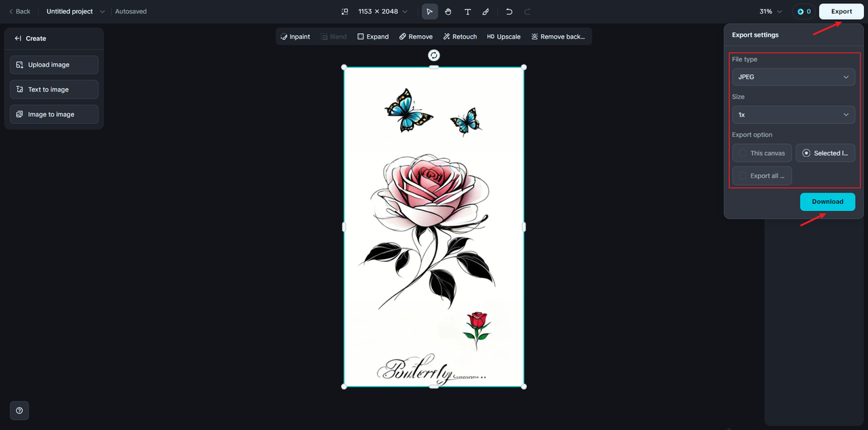Click the Export settings heading
Screen dimensions: 868x430
[x=755, y=35]
